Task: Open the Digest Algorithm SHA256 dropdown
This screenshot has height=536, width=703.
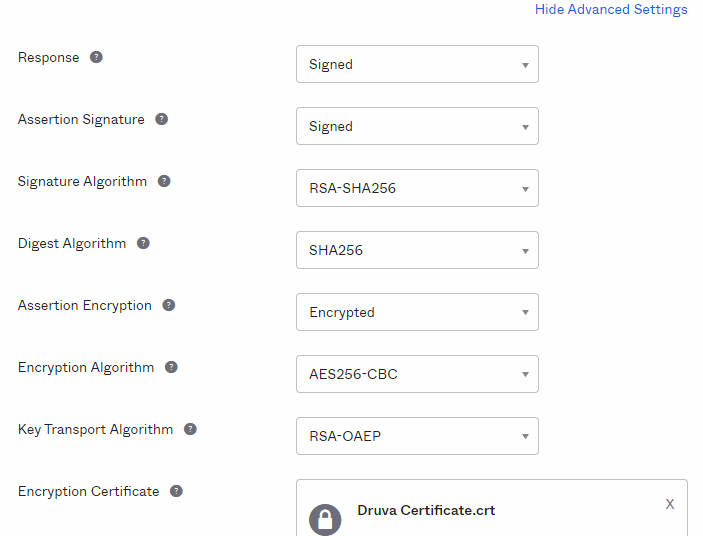Action: pos(417,250)
